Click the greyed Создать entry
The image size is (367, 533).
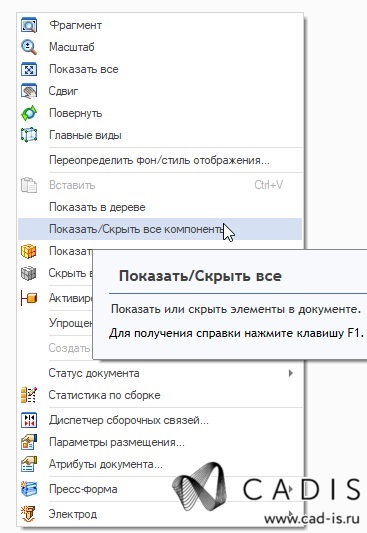69,348
